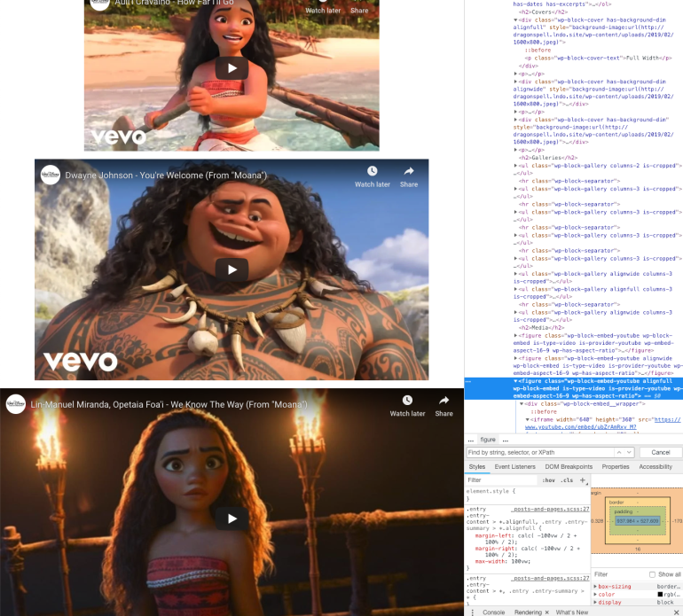Switch to the Rendering drawer tab
The width and height of the screenshot is (683, 616).
coord(528,612)
